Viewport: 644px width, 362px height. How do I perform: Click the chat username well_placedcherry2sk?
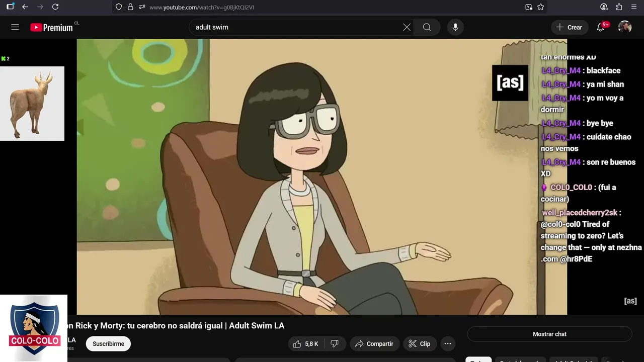[580, 213]
